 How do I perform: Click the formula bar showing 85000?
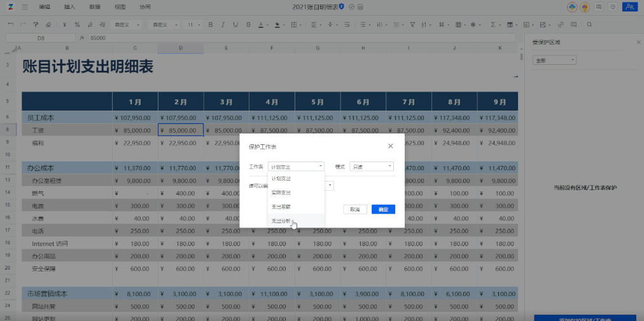[302, 38]
